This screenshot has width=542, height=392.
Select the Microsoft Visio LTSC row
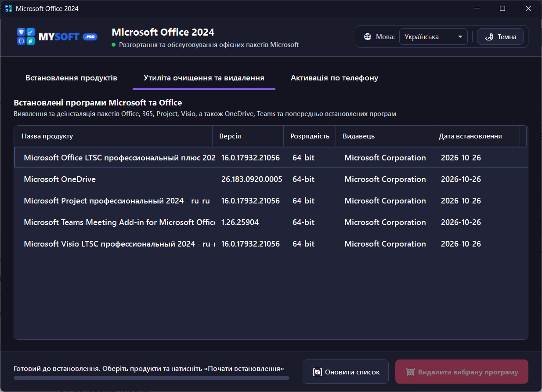[x=271, y=244]
